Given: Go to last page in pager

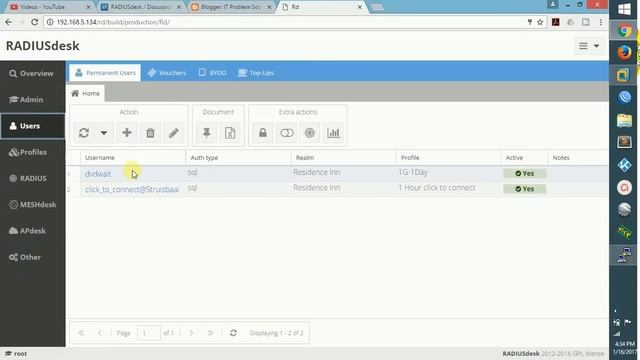Looking at the screenshot, I should click(210, 333).
